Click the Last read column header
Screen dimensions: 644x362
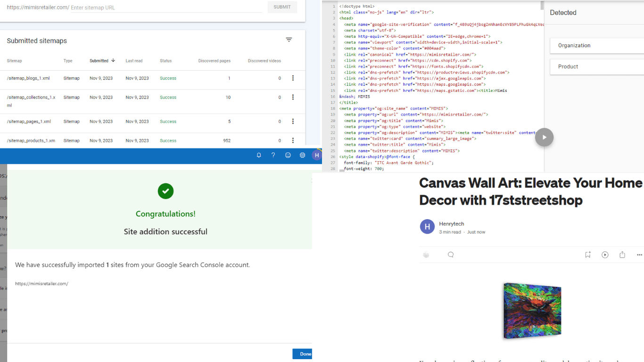pos(134,61)
